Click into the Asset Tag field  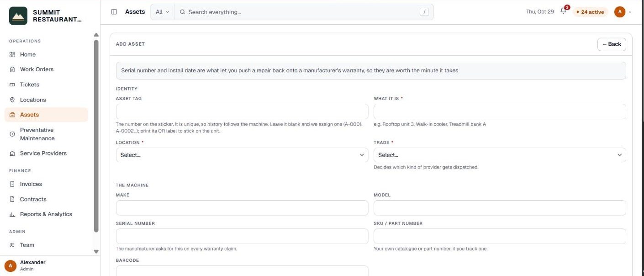pyautogui.click(x=242, y=111)
